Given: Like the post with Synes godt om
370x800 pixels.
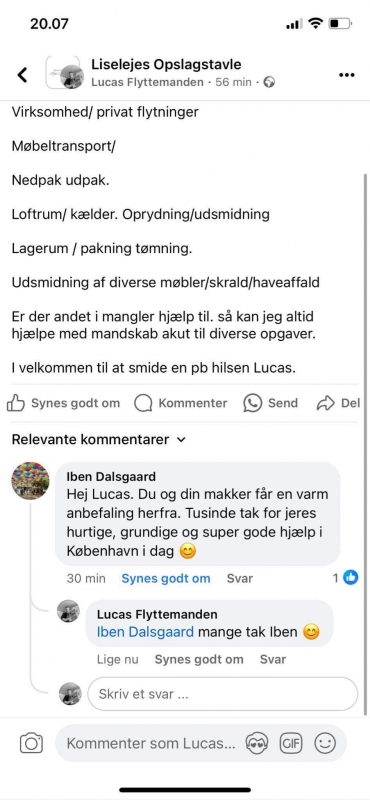Looking at the screenshot, I should pyautogui.click(x=63, y=403).
